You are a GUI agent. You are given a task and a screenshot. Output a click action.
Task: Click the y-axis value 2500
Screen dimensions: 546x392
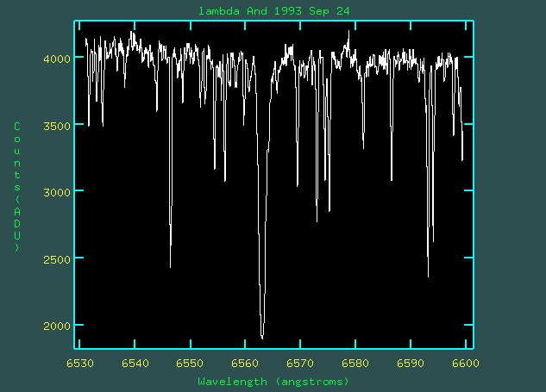[x=57, y=259]
